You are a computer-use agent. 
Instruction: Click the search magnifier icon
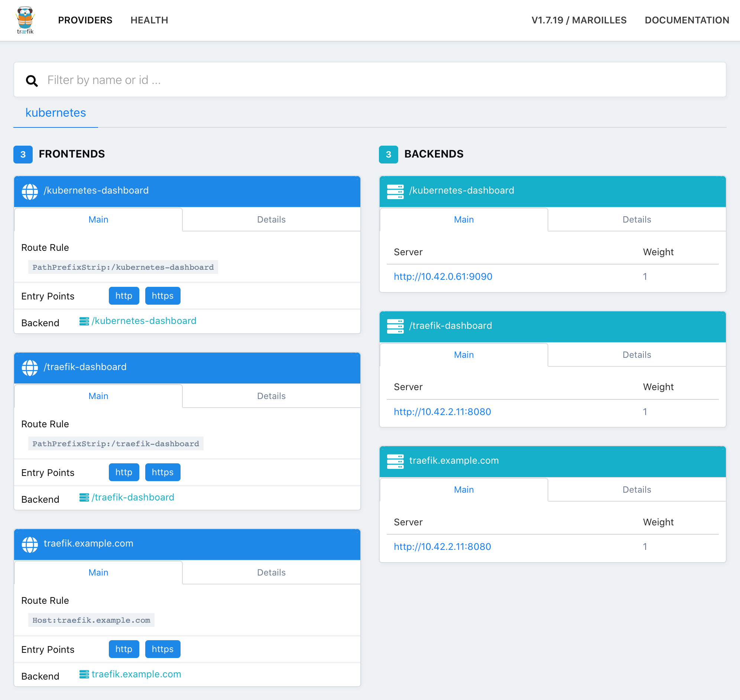pyautogui.click(x=32, y=81)
